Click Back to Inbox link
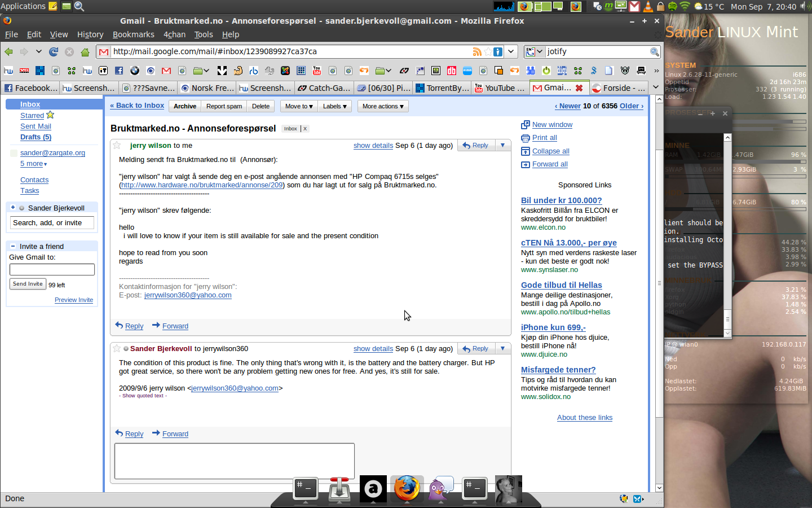Screen dimensions: 812x508 (137, 106)
